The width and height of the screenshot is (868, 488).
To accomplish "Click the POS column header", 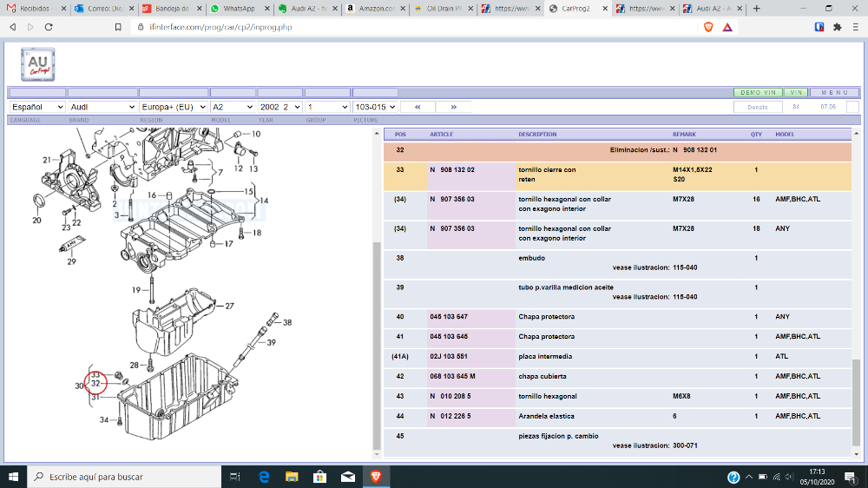I will coord(400,134).
